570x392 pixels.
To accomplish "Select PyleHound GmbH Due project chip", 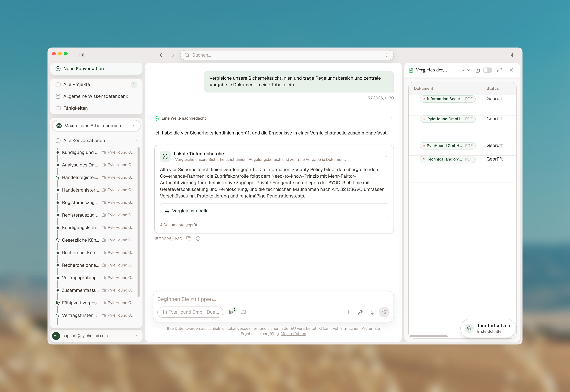I will tap(190, 312).
